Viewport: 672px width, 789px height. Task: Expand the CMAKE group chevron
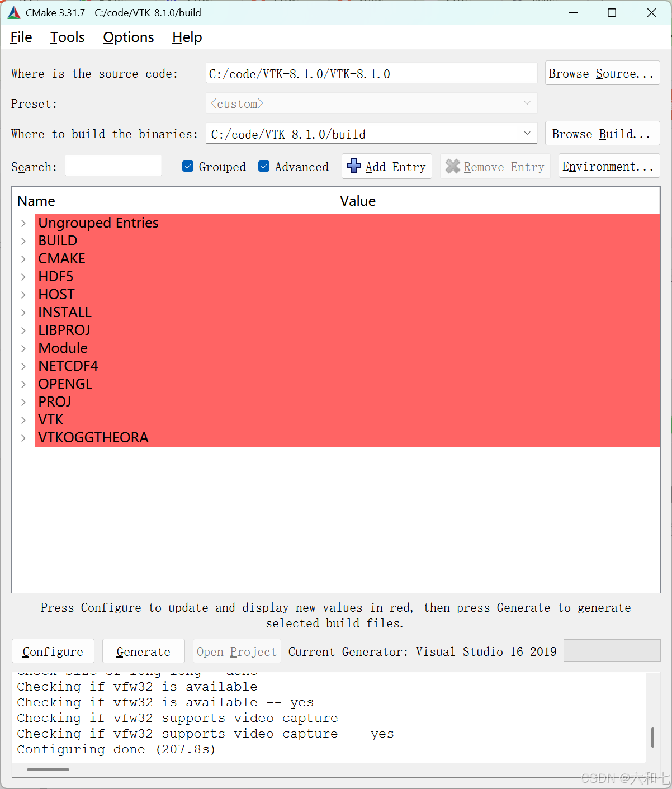[23, 259]
